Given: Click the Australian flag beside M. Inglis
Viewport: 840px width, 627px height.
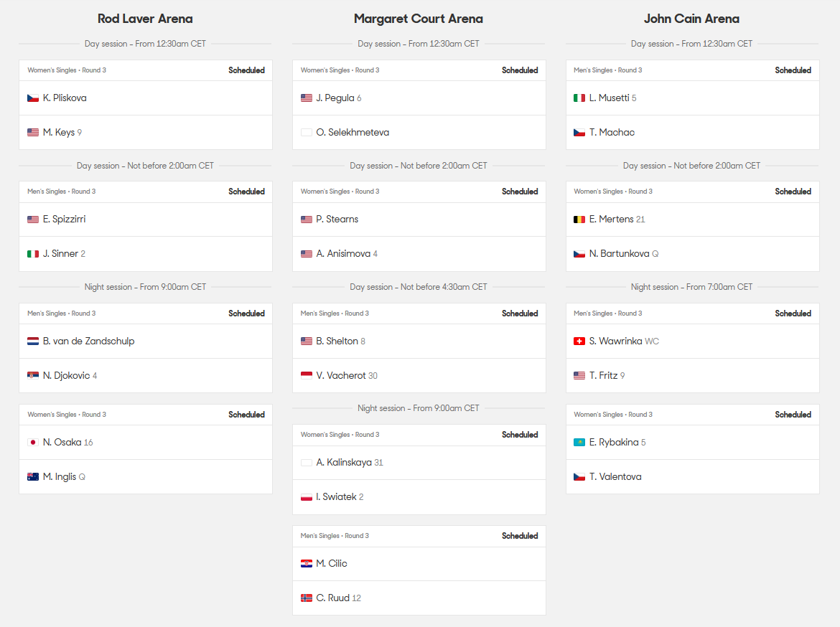Looking at the screenshot, I should pyautogui.click(x=33, y=476).
